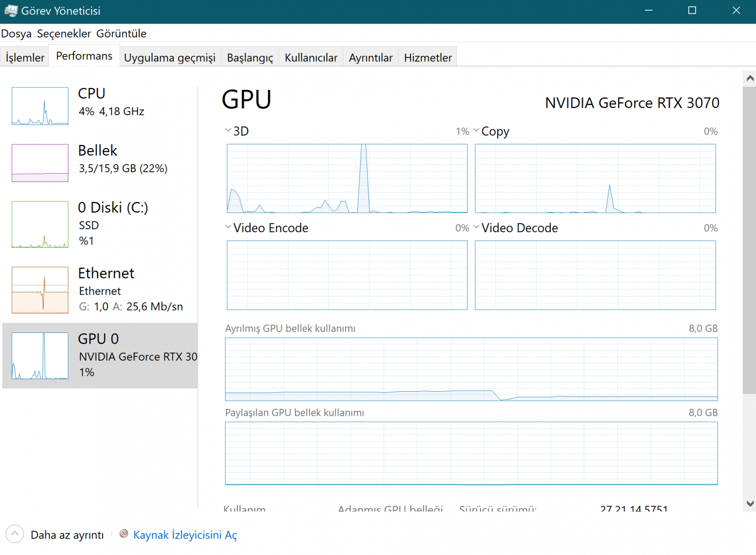Image resolution: width=756 pixels, height=555 pixels.
Task: Click the Ayrılmış GPU bellek kullanımı graph
Action: pos(471,369)
